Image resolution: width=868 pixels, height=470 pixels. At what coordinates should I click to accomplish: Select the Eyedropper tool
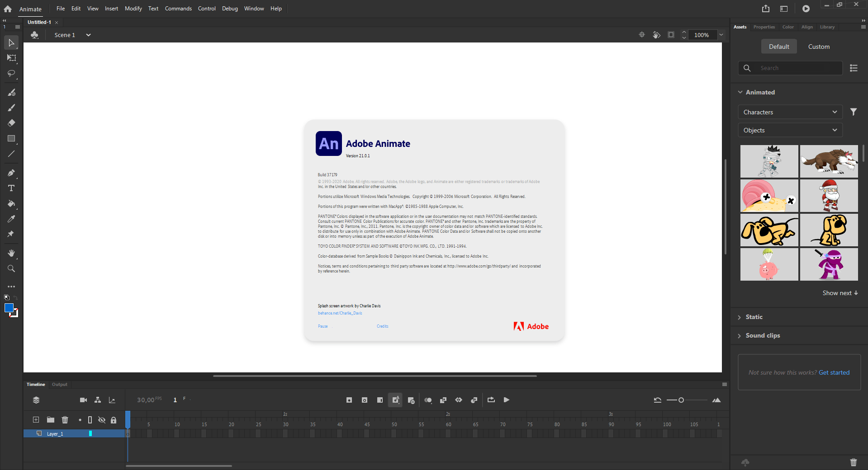coord(11,219)
